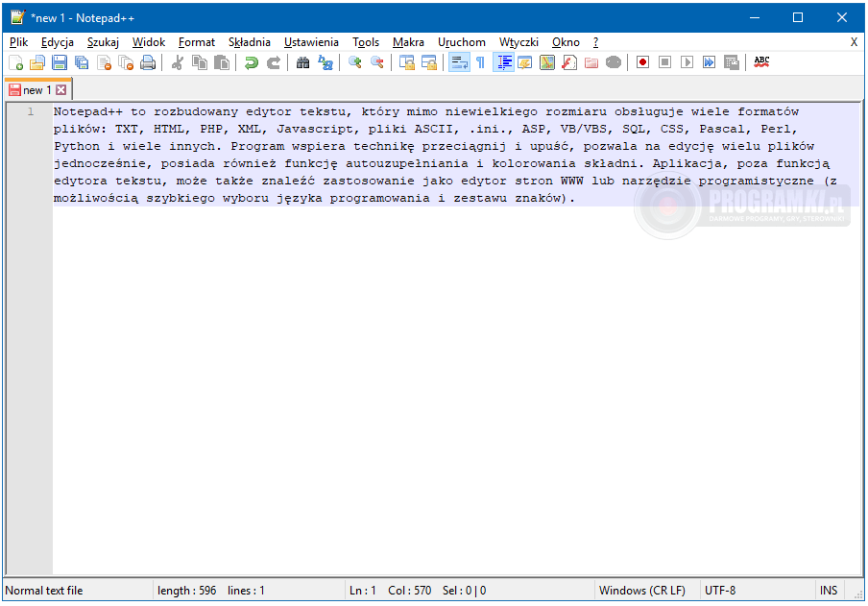868x606 pixels.
Task: Toggle the INS insert mode indicator
Action: point(829,591)
